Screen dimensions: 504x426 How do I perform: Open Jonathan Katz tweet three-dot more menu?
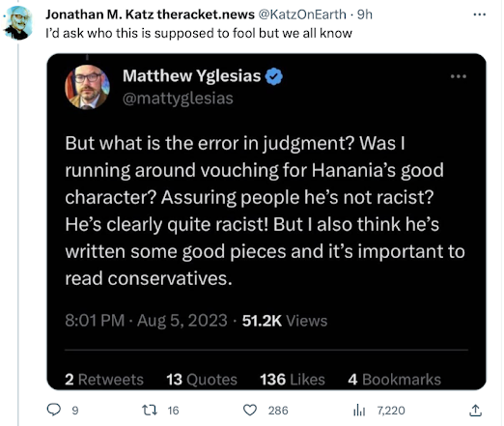point(480,14)
